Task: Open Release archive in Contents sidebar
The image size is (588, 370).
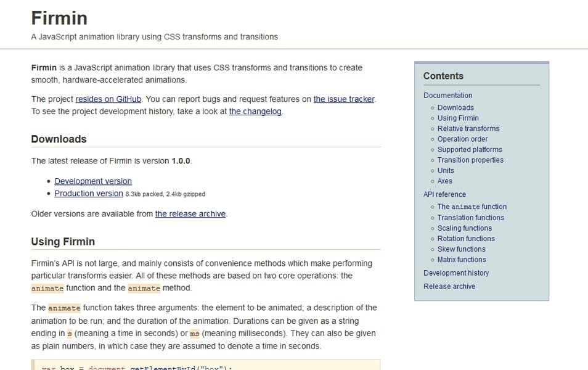Action: [449, 287]
